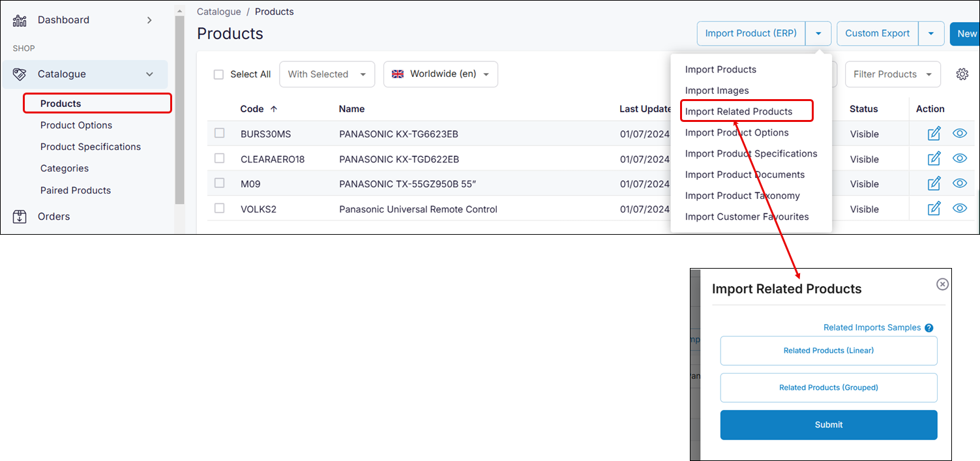Open table settings with the gear icon
The image size is (980, 461).
click(962, 74)
